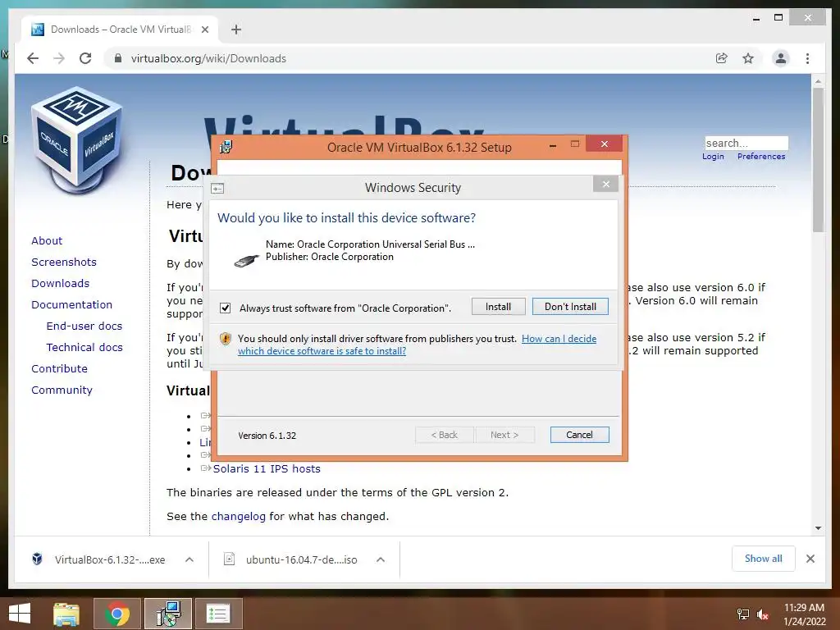The height and width of the screenshot is (630, 840).
Task: Click the VirtualBox installer taskbar icon
Action: coord(168,614)
